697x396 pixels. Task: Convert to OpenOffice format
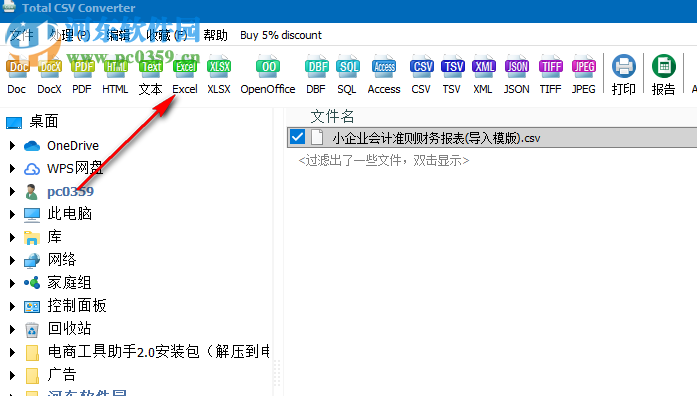pyautogui.click(x=268, y=76)
